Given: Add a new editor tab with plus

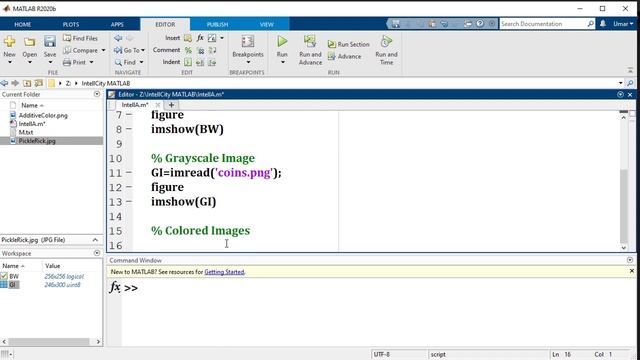Looking at the screenshot, I should coord(171,105).
